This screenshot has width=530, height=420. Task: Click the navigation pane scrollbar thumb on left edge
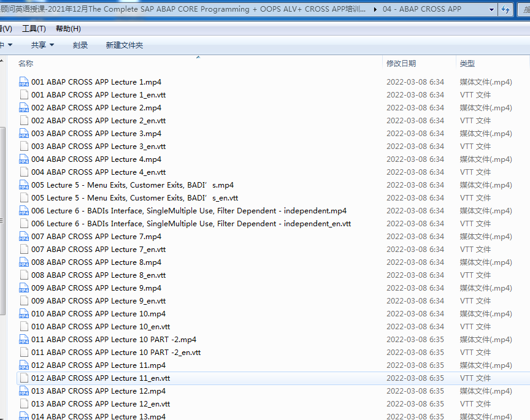point(2,221)
